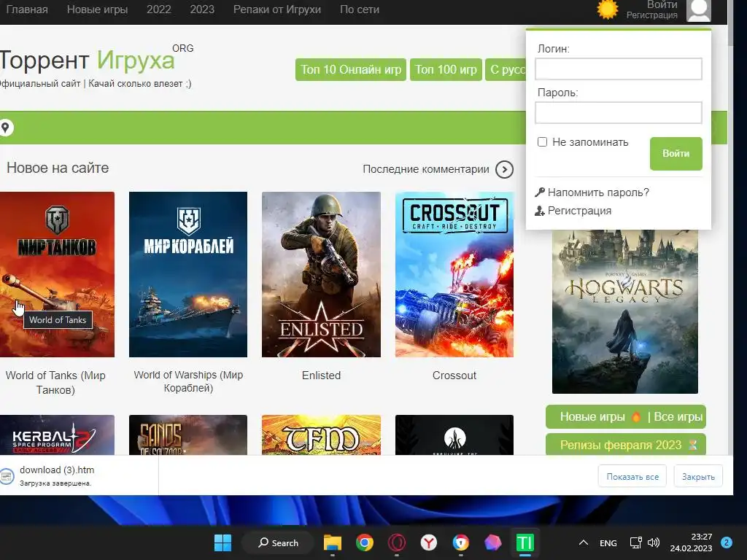Click Войти in top header
This screenshot has height=560, width=747.
coord(662,5)
